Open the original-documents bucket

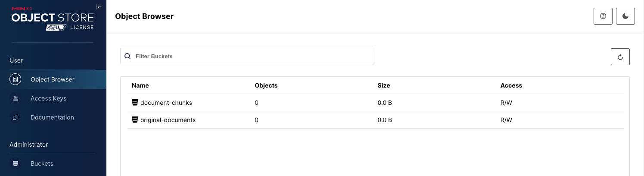point(168,120)
